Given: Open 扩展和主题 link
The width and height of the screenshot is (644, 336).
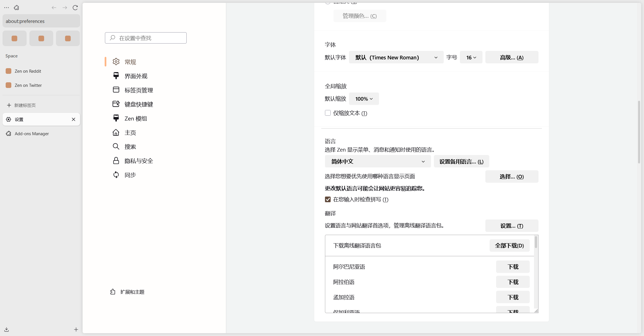Looking at the screenshot, I should pos(127,292).
